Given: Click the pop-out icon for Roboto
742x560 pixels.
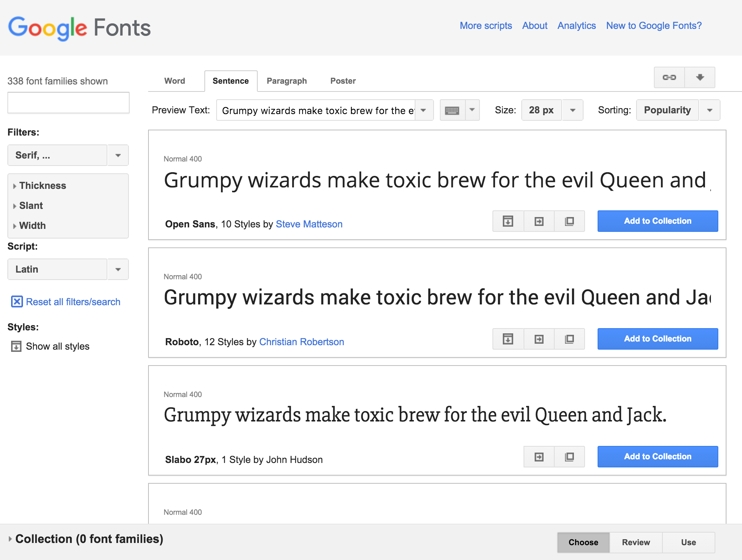Looking at the screenshot, I should point(569,339).
